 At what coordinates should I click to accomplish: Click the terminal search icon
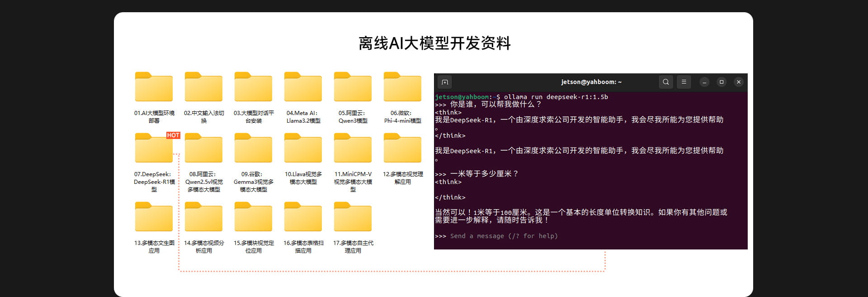coord(665,82)
